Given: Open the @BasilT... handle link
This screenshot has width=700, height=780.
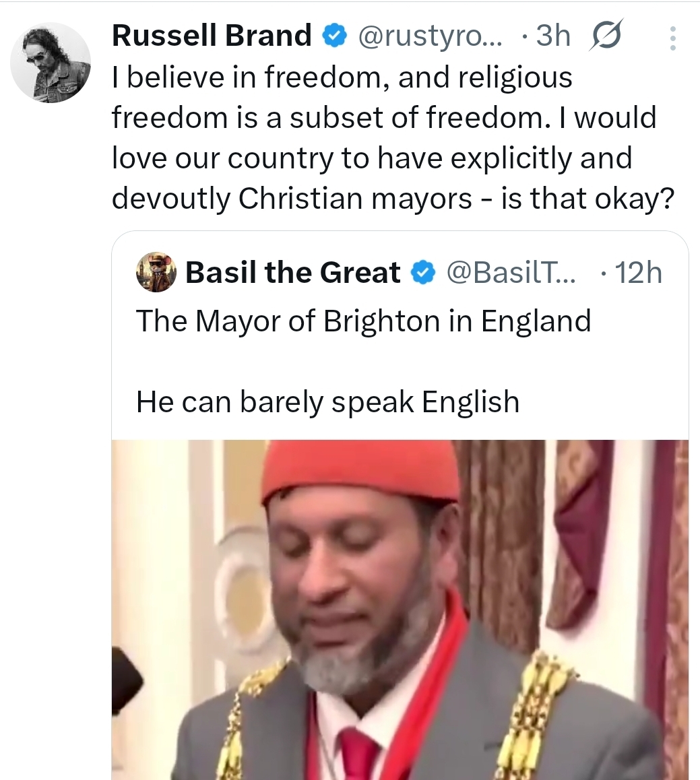Looking at the screenshot, I should (x=510, y=273).
